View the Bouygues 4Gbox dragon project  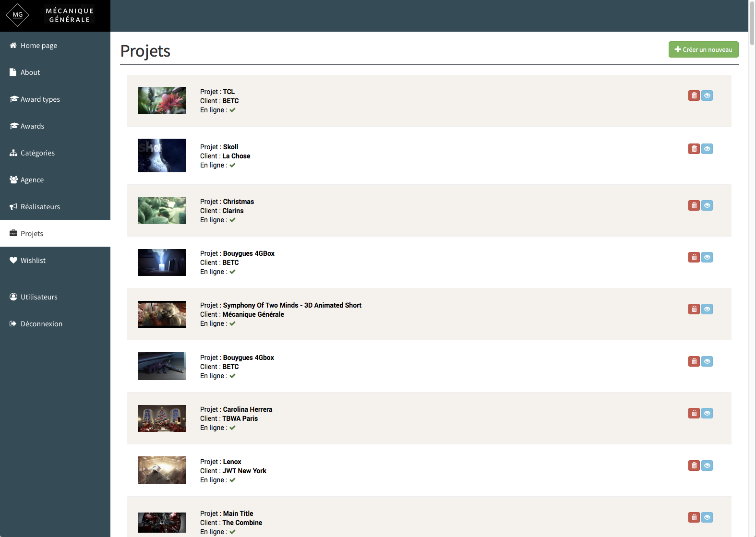coord(707,361)
